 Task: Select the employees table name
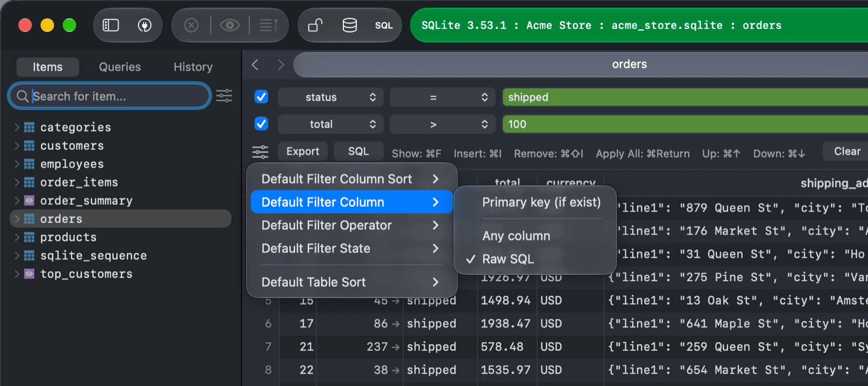[x=72, y=164]
